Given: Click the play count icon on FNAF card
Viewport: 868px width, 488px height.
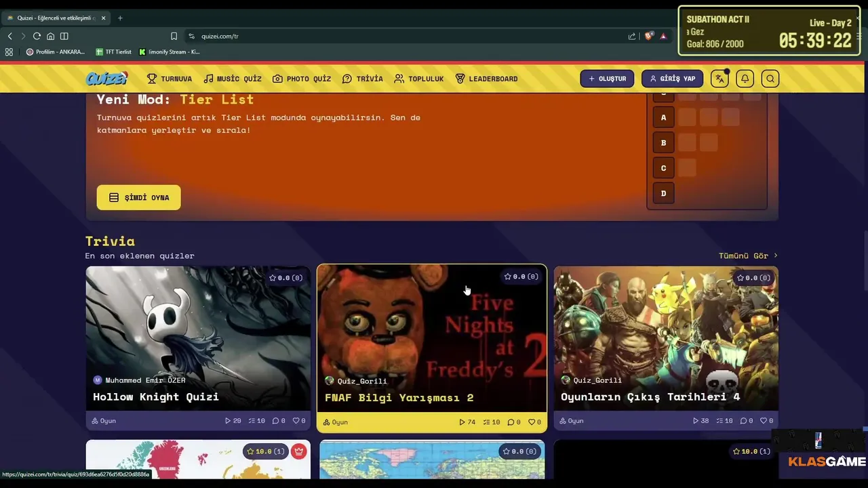Looking at the screenshot, I should (x=462, y=422).
